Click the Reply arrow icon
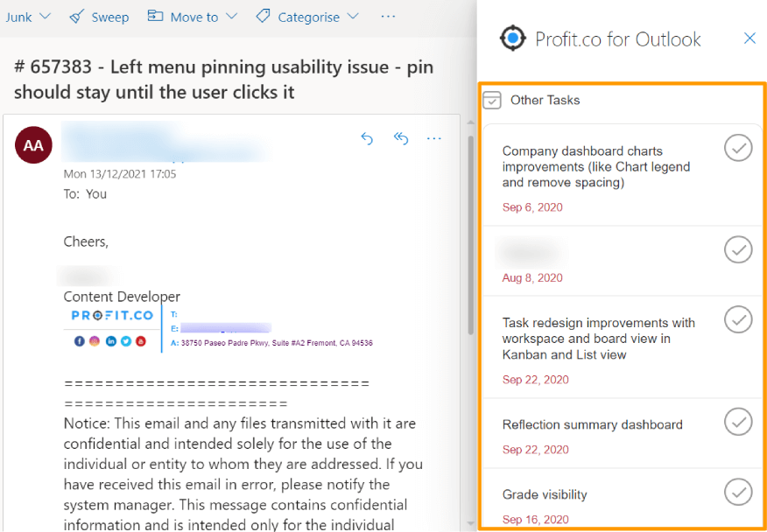Viewport: 767px width, 532px height. pos(367,139)
